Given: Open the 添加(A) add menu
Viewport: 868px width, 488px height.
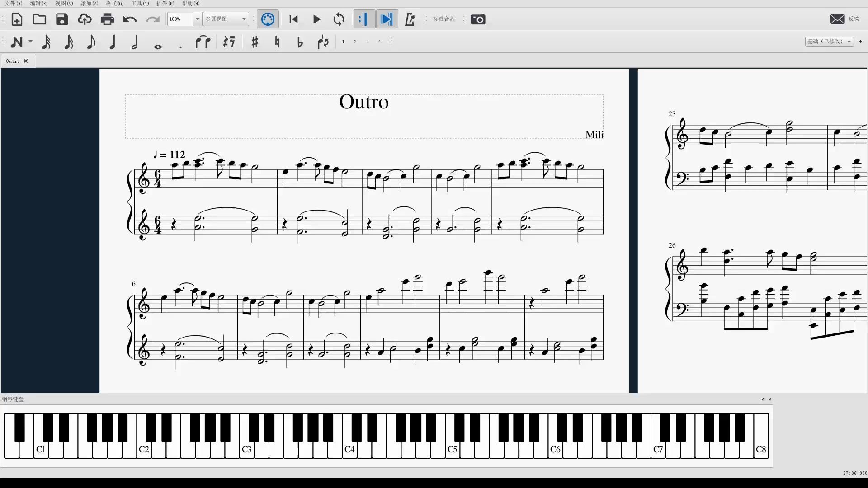Looking at the screenshot, I should [x=89, y=4].
